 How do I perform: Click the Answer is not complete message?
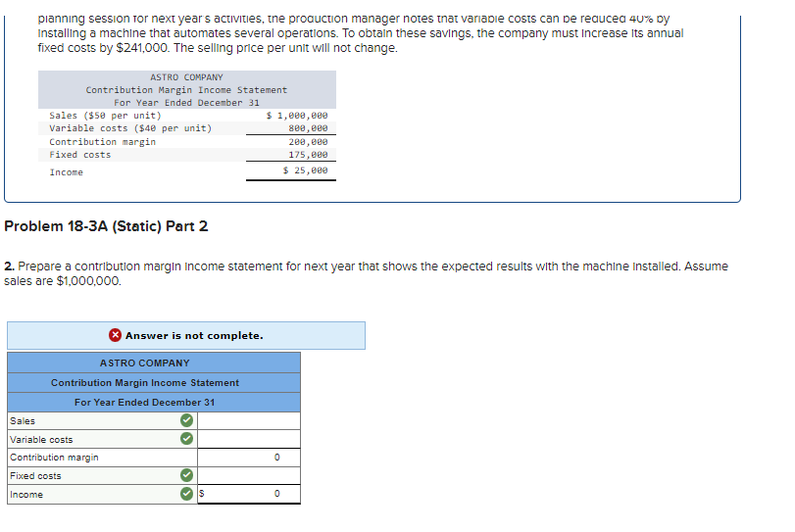pyautogui.click(x=194, y=335)
